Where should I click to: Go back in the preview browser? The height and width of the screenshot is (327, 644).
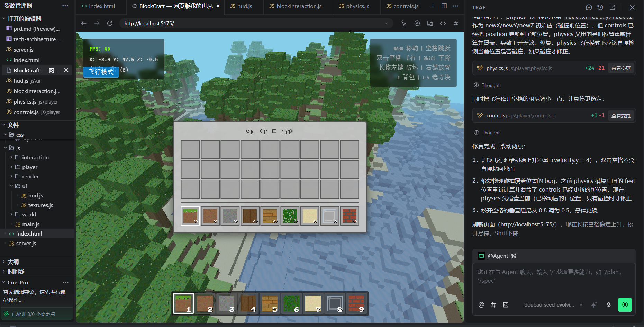(84, 23)
